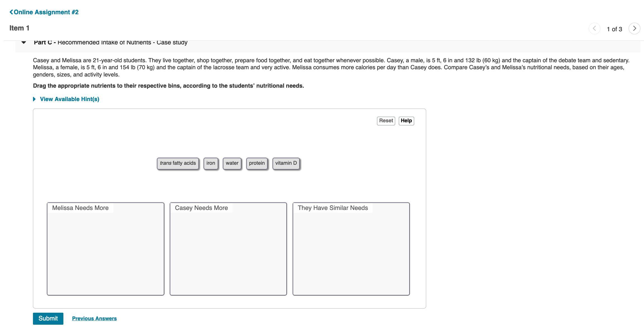Screen dimensions: 644x330
Task: Go to the previous item arrow
Action: pos(594,28)
